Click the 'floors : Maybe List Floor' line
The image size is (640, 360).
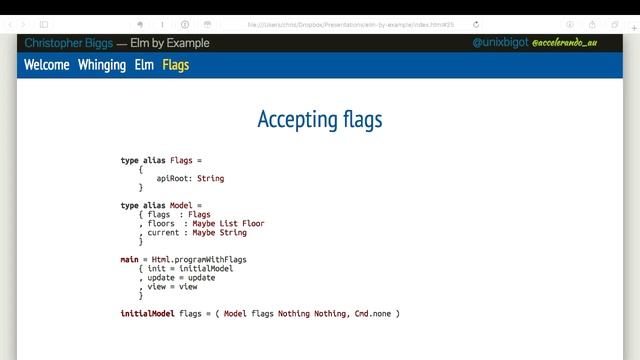tap(202, 224)
